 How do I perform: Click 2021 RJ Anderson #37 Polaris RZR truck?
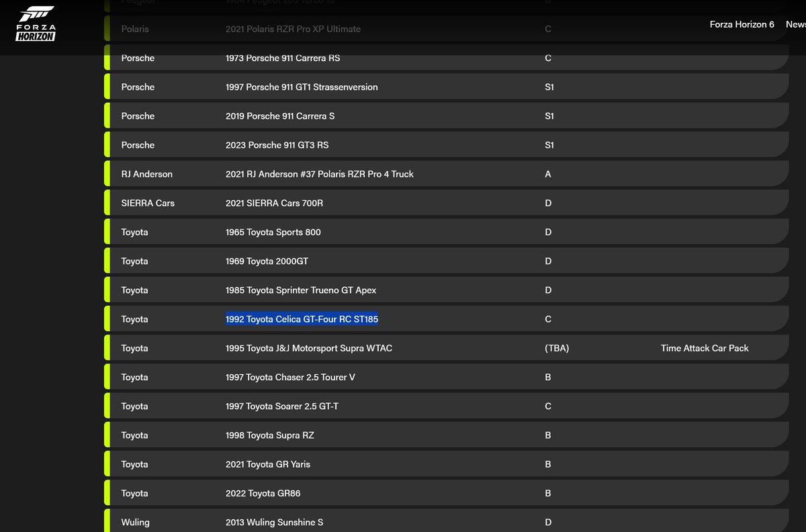(x=320, y=173)
